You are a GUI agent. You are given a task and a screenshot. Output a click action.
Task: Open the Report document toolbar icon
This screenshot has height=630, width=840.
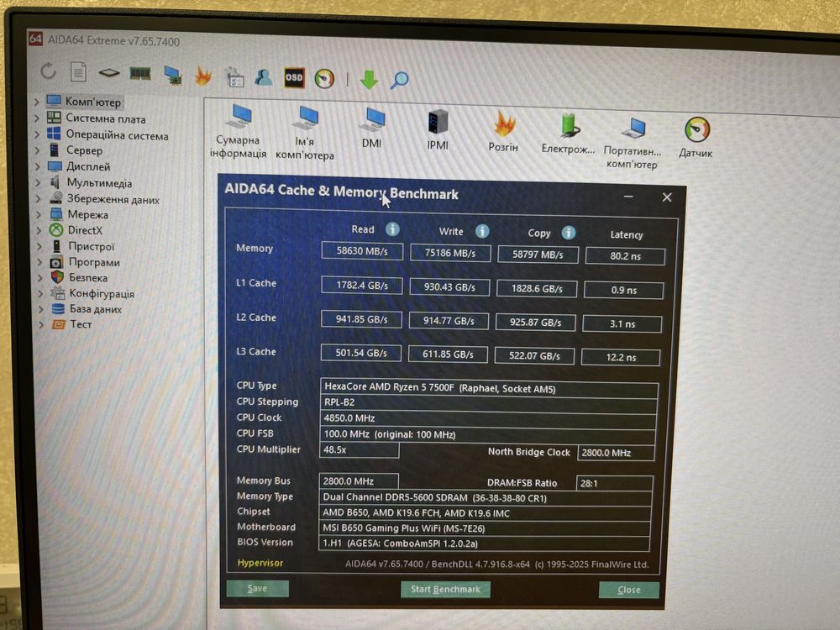point(78,71)
